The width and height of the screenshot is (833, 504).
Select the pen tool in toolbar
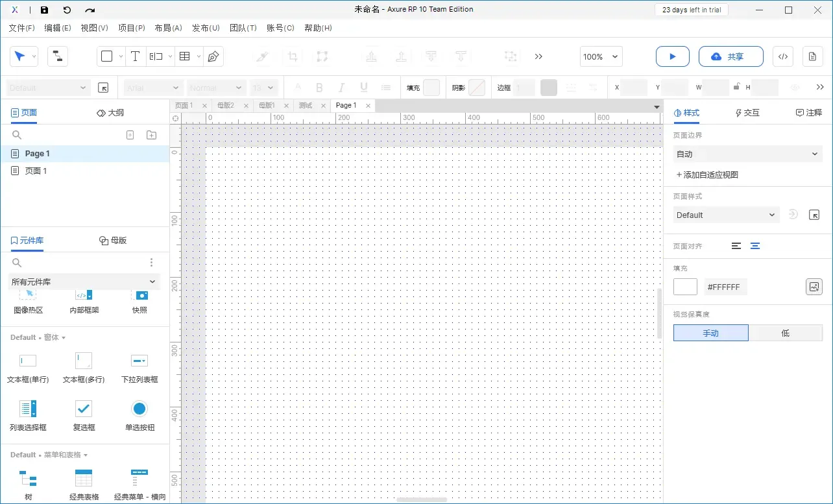pyautogui.click(x=212, y=56)
